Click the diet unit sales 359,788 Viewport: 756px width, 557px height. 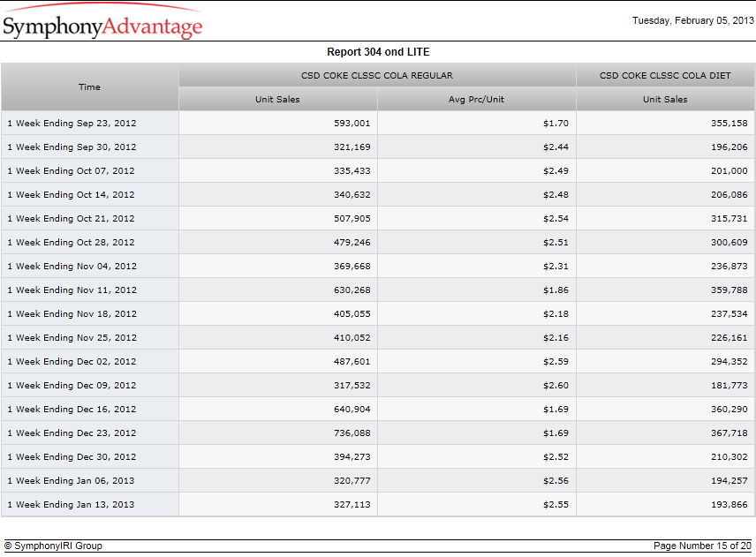coord(729,290)
